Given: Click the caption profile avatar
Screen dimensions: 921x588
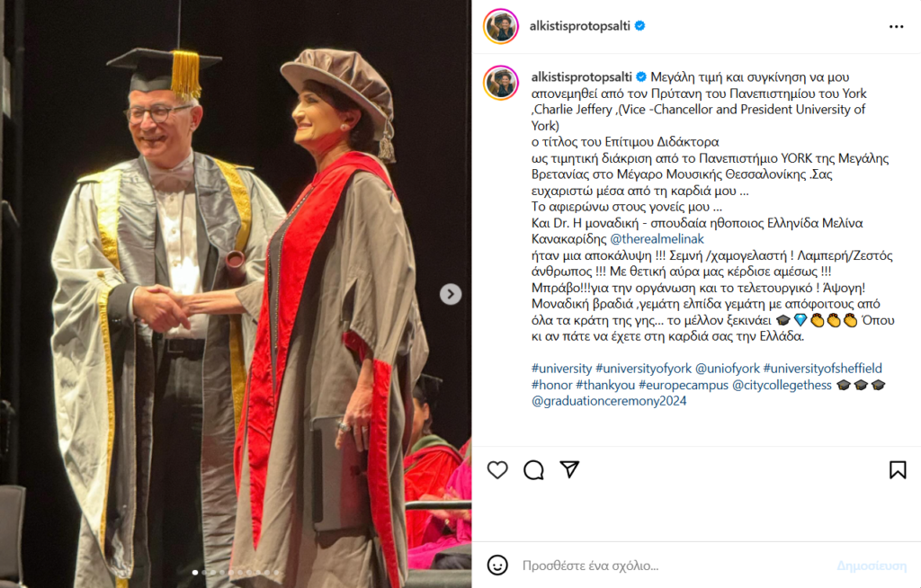Looking at the screenshot, I should click(x=501, y=83).
